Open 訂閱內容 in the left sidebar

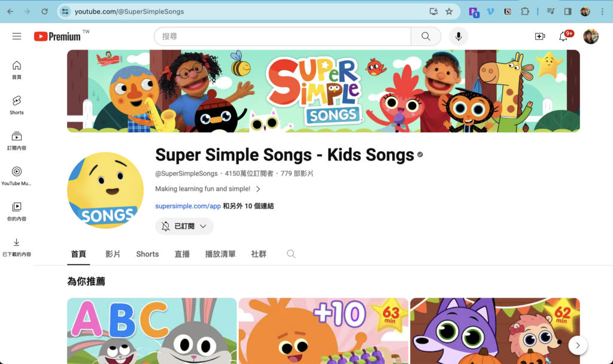click(16, 141)
